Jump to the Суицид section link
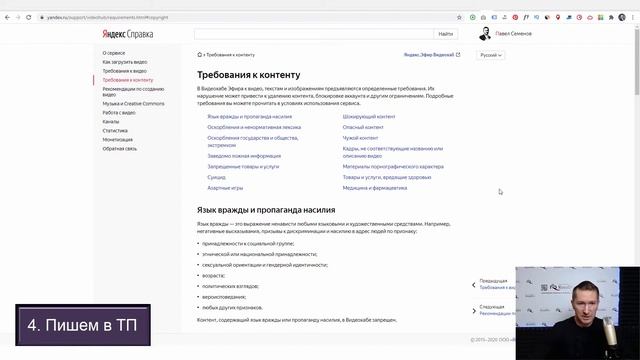 coord(216,177)
